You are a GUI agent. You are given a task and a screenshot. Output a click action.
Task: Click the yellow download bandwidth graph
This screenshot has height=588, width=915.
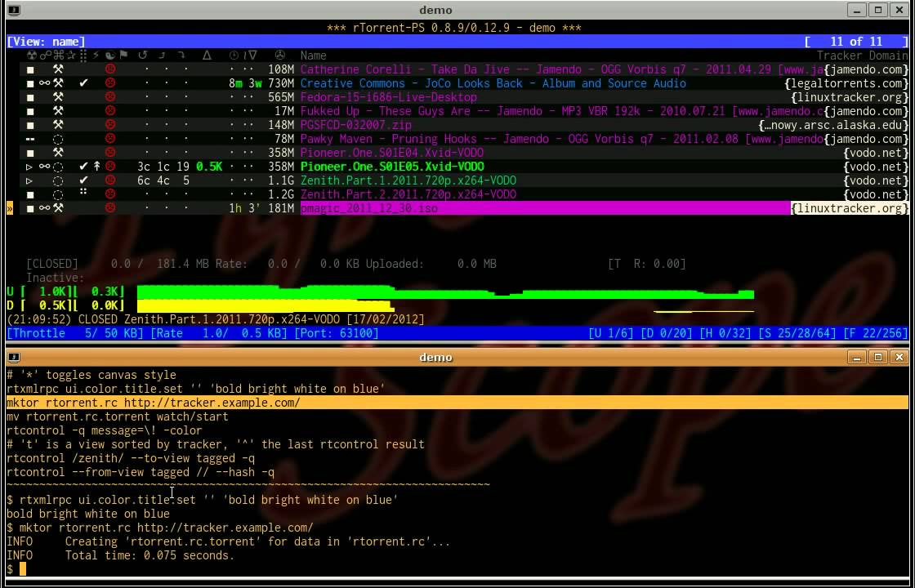(x=266, y=306)
